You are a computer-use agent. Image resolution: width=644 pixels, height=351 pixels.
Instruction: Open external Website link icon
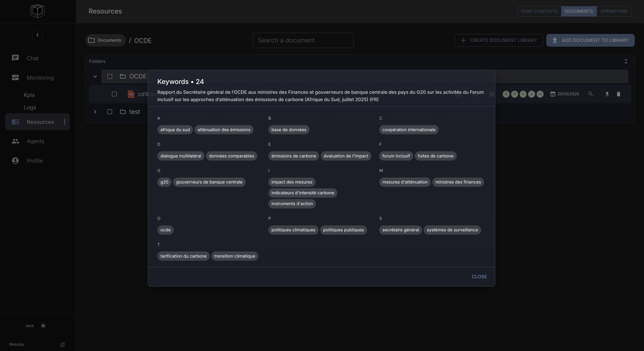click(63, 344)
